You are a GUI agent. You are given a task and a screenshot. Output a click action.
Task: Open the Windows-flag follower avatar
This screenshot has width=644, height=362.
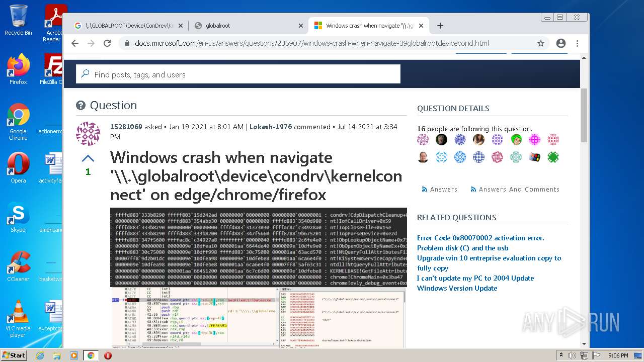[x=534, y=157]
